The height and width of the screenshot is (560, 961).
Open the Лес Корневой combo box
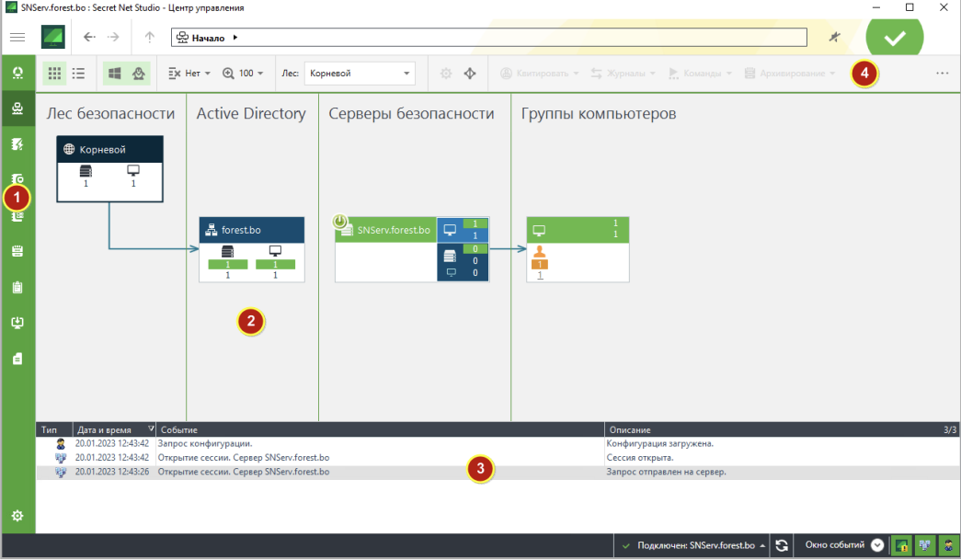[x=360, y=74]
